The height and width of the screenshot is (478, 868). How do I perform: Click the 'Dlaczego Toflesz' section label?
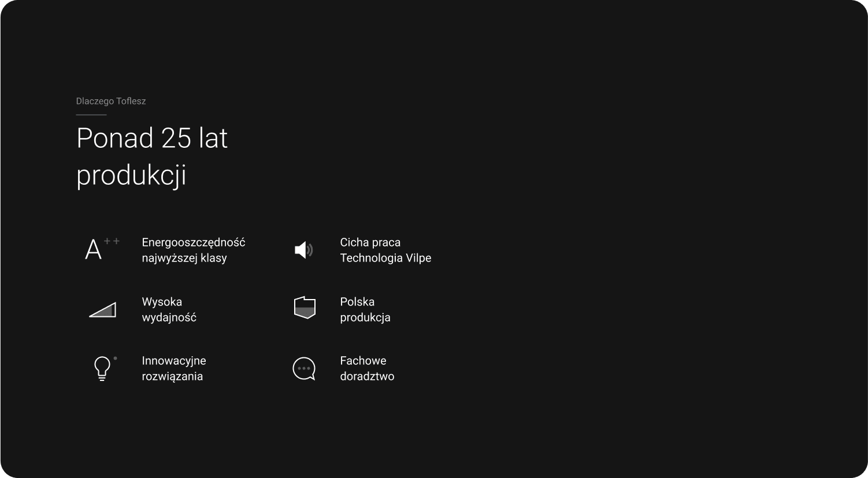click(111, 101)
